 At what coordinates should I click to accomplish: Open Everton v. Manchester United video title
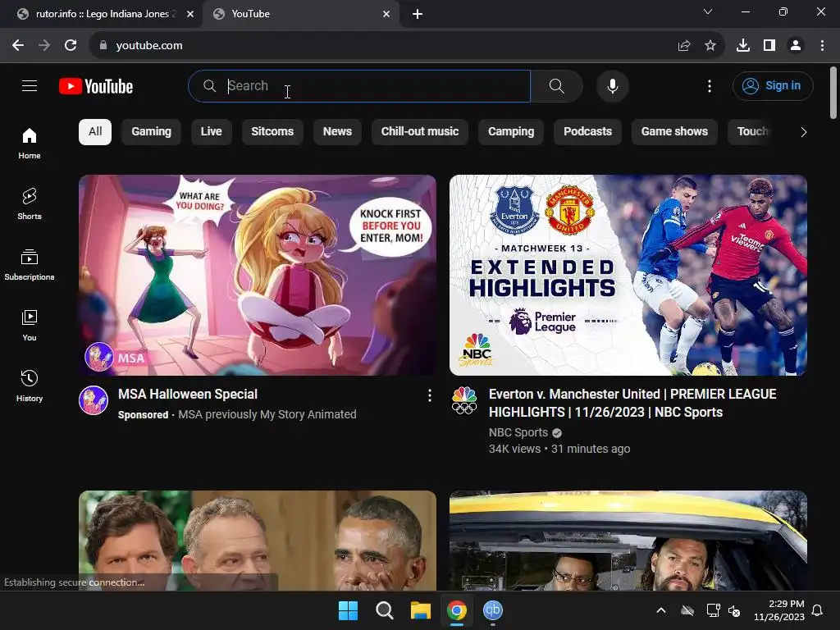point(632,403)
